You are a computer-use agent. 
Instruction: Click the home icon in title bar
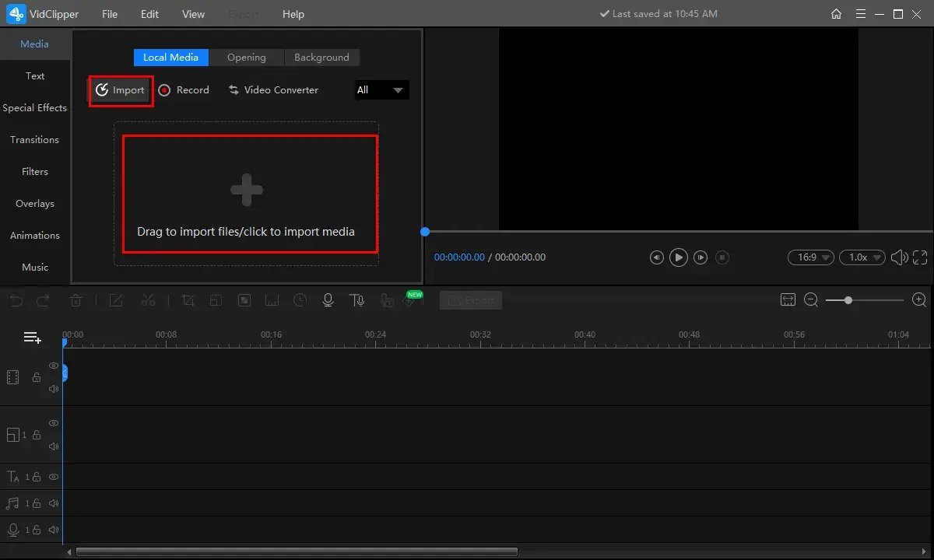[836, 14]
